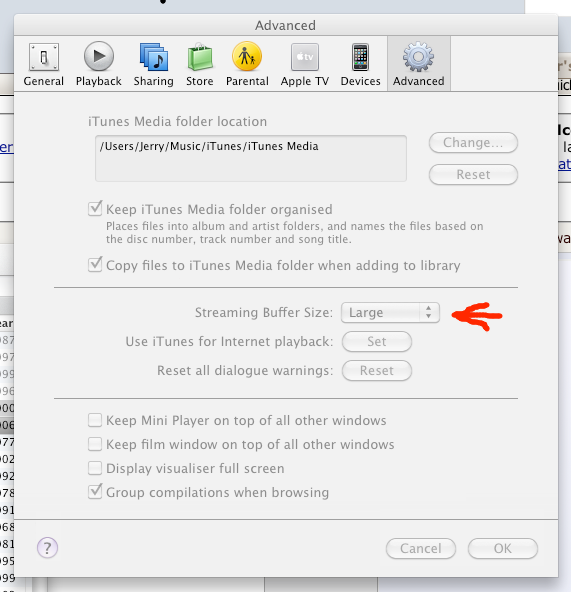Uncheck Group compilations when browsing

[x=95, y=492]
